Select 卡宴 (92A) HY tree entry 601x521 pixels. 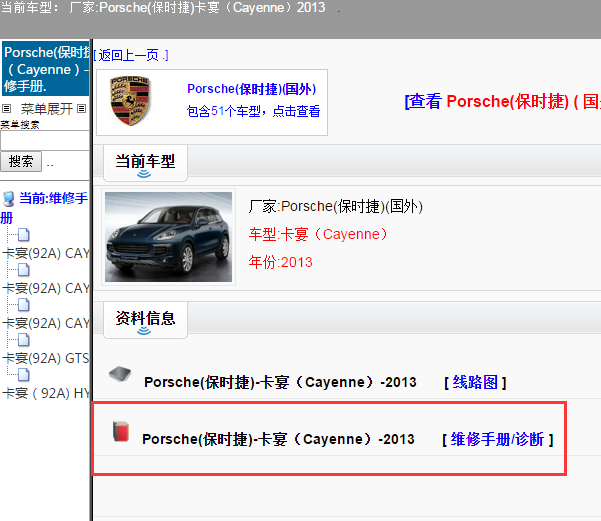click(46, 393)
